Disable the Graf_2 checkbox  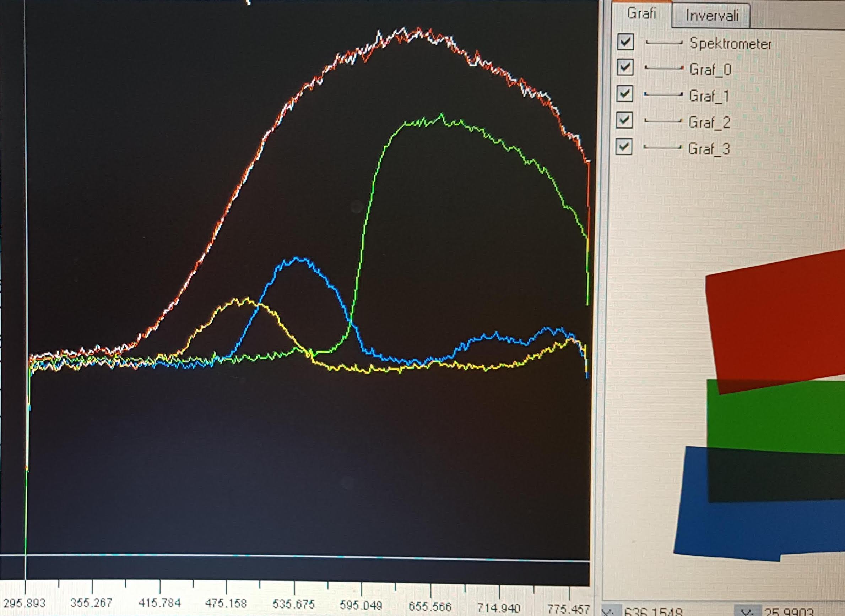coord(624,120)
